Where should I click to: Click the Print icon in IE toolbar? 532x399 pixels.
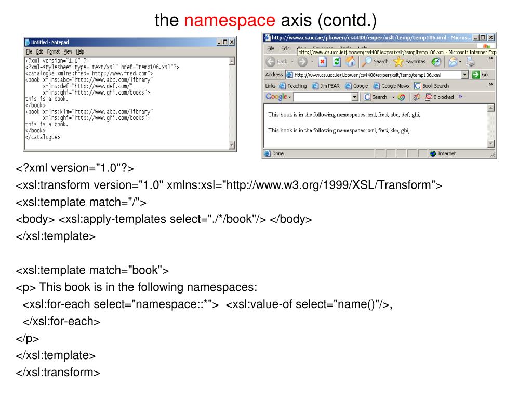pos(470,62)
